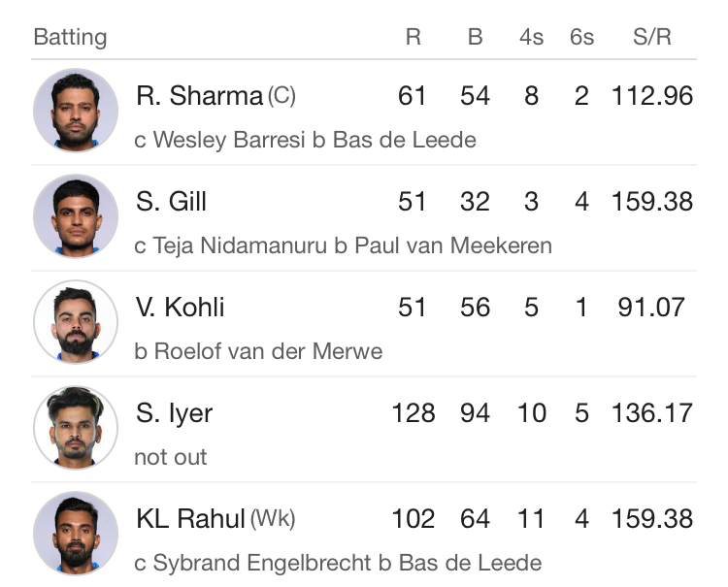Click the 4s column header
Viewport: 728px width, 587px height.
point(531,37)
